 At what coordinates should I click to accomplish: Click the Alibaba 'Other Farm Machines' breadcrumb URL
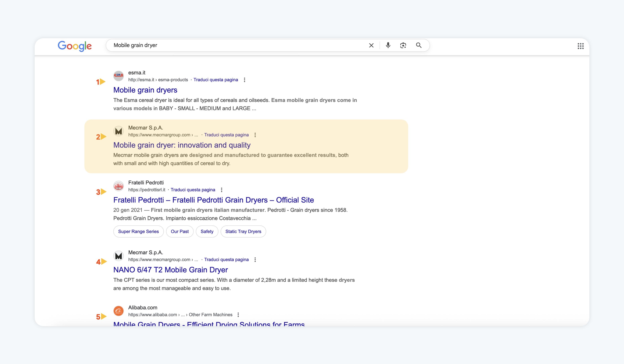180,315
